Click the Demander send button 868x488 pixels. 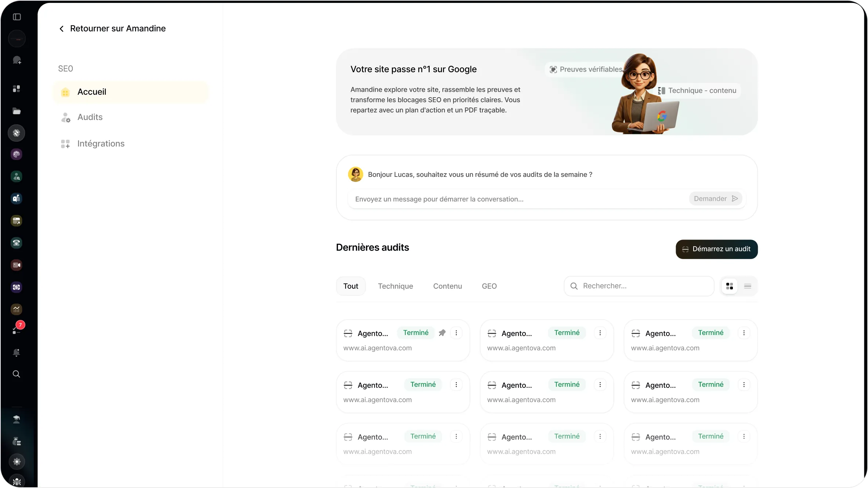pos(715,199)
